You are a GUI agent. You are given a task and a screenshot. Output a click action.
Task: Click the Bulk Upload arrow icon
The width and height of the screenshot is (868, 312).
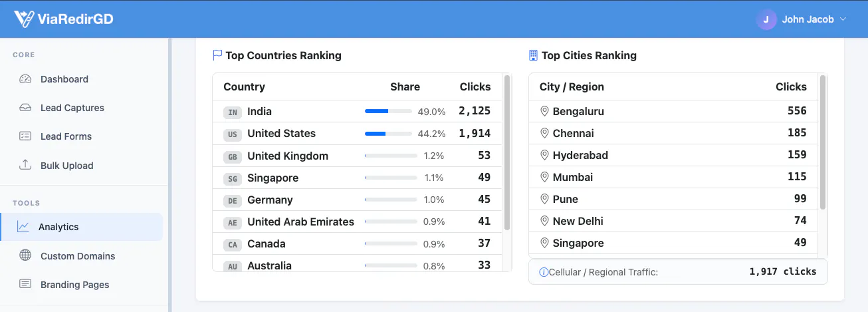point(25,165)
